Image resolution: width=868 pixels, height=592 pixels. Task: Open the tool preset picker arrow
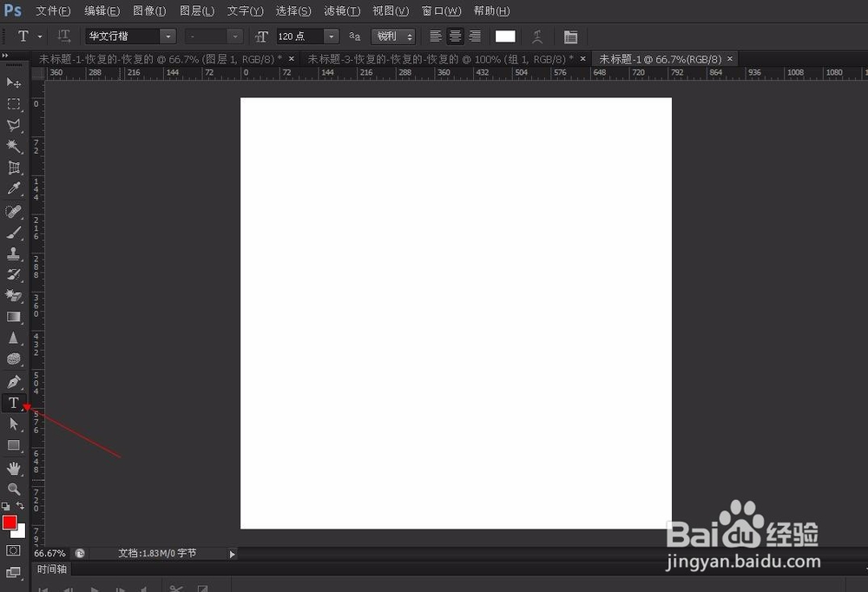[x=40, y=36]
